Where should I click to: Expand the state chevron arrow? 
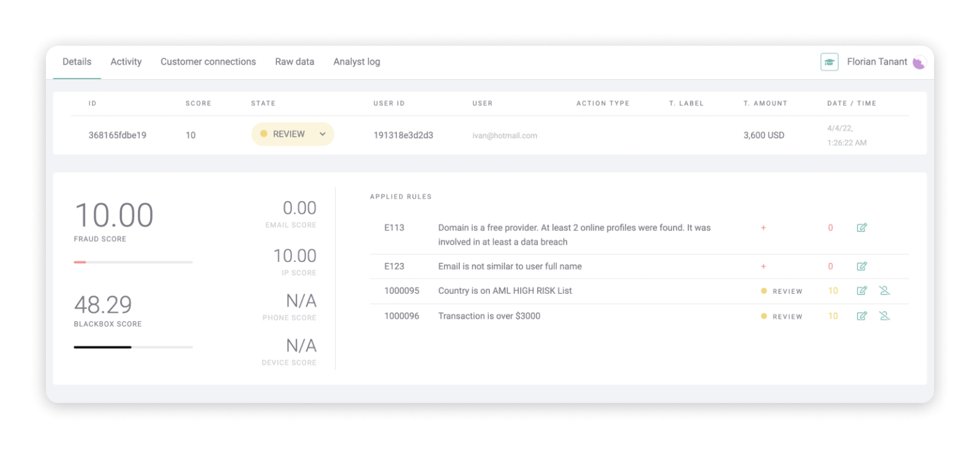coord(322,134)
